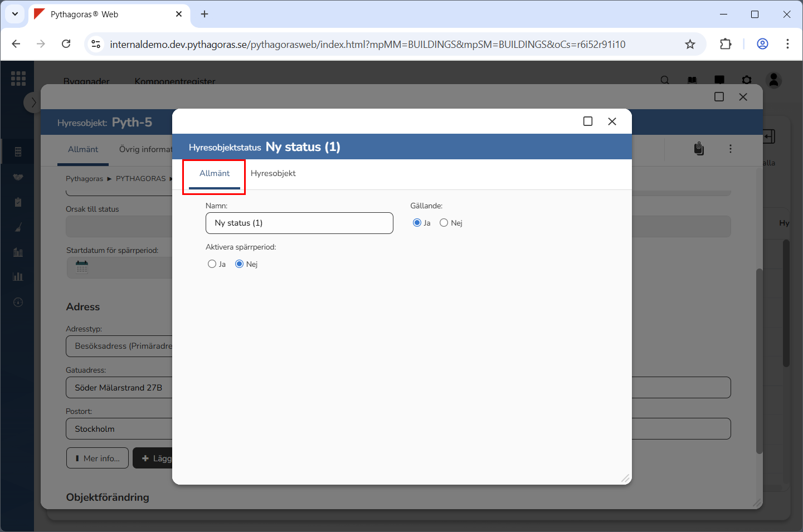
Task: Select the Allmänt tab in status dialog
Action: (215, 173)
